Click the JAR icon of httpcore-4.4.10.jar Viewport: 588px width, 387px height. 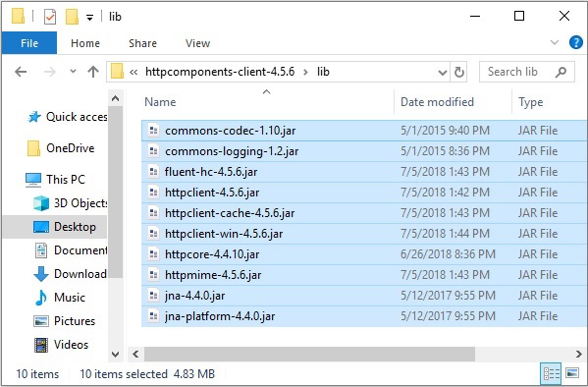tap(153, 254)
